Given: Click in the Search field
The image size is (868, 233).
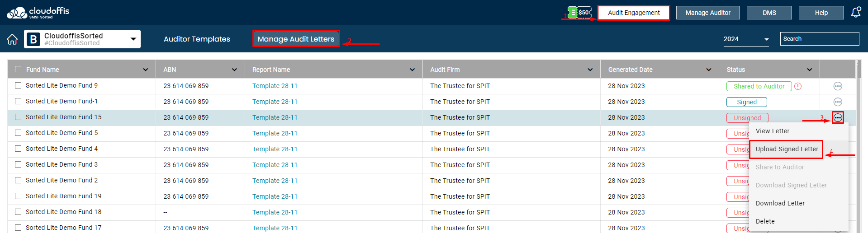Looking at the screenshot, I should (x=819, y=39).
